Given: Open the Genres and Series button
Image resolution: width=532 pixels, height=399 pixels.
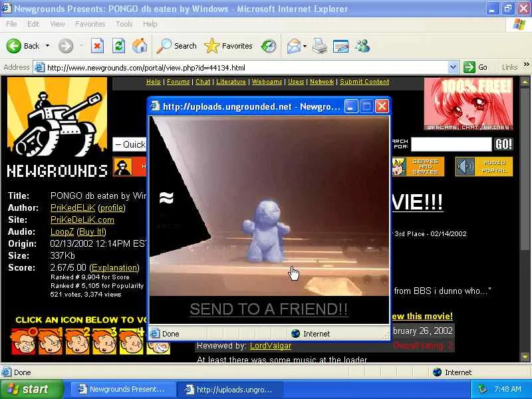Looking at the screenshot, I should click(418, 167).
